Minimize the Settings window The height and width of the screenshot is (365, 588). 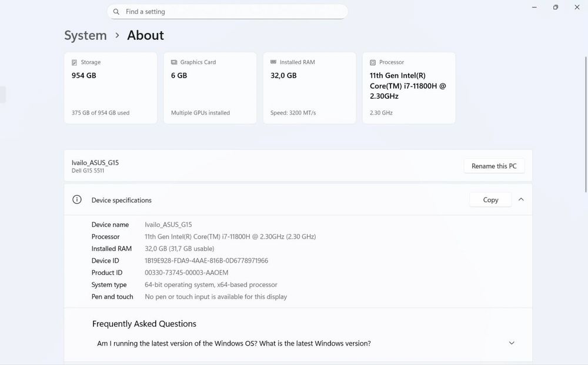click(x=534, y=7)
